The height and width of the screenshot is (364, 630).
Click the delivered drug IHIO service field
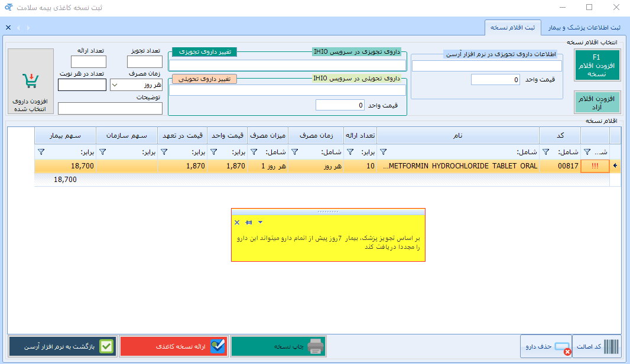(x=287, y=90)
